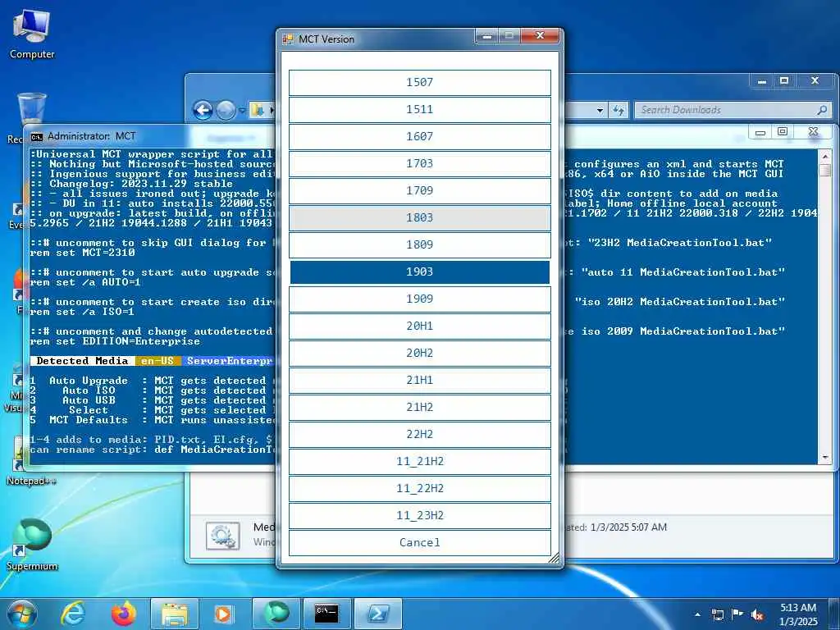Image resolution: width=840 pixels, height=630 pixels.
Task: Launch Internet Explorer from taskbar
Action: 73,614
